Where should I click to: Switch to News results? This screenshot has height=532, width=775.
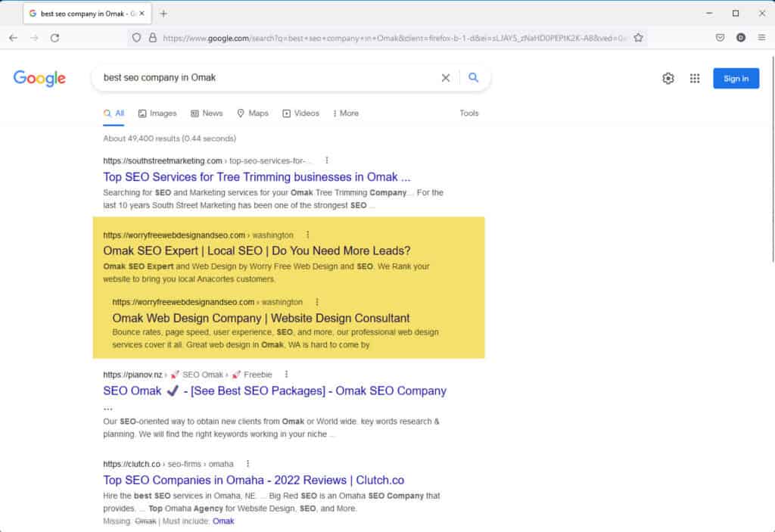pos(207,114)
